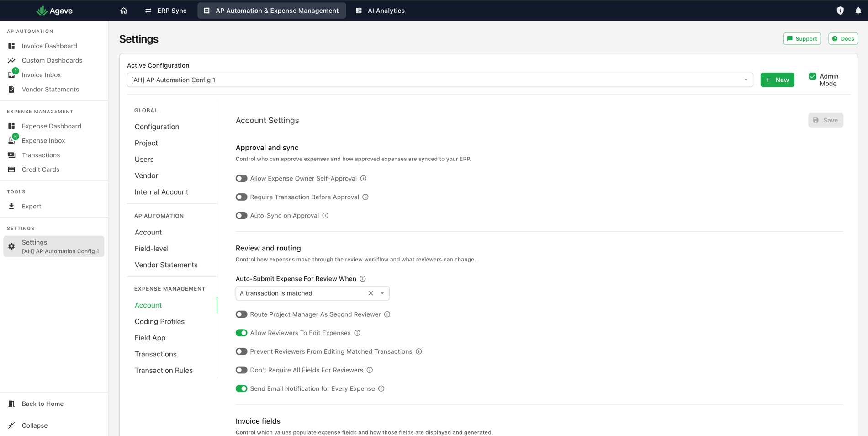Open Vendor Statements in left sidebar
Image resolution: width=868 pixels, height=436 pixels.
[x=50, y=90]
